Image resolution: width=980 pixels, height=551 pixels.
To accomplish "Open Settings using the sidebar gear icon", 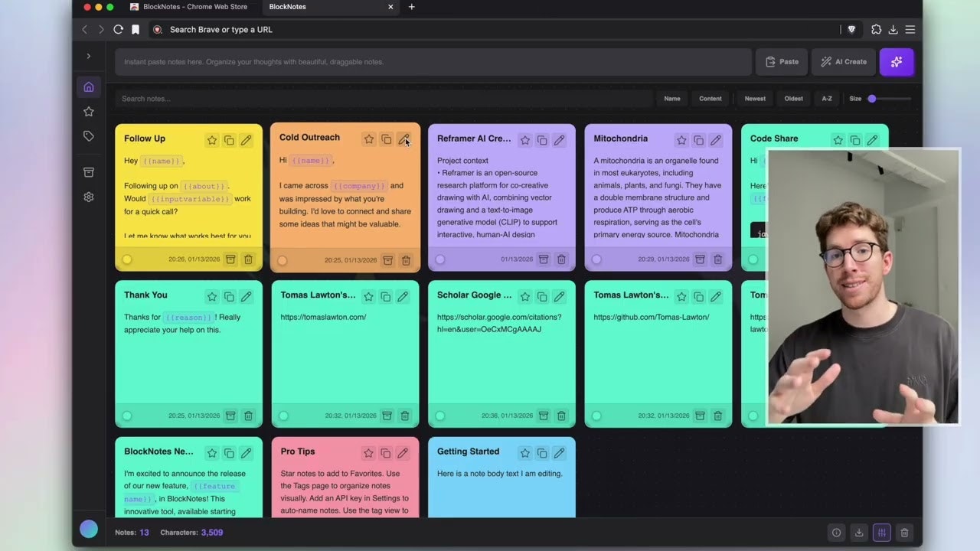I will (x=88, y=197).
